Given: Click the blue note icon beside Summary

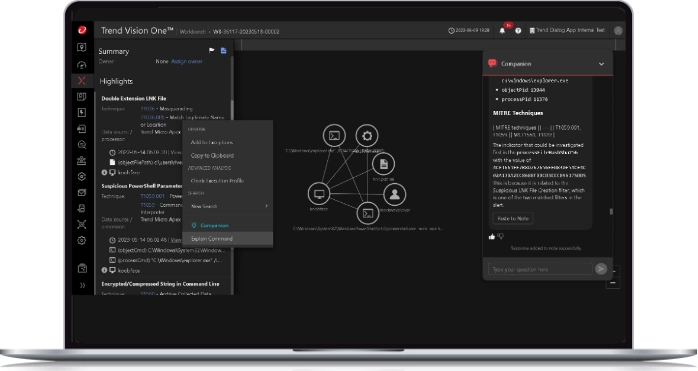Looking at the screenshot, I should pos(223,50).
